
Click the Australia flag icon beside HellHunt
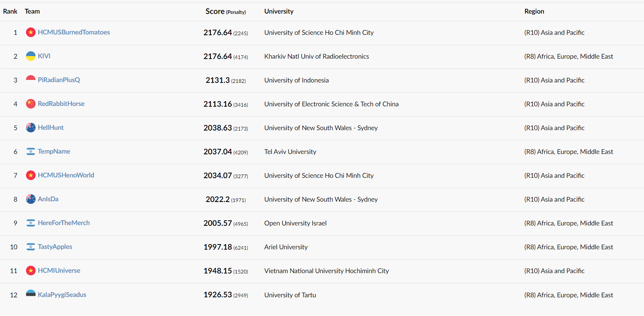click(x=31, y=128)
